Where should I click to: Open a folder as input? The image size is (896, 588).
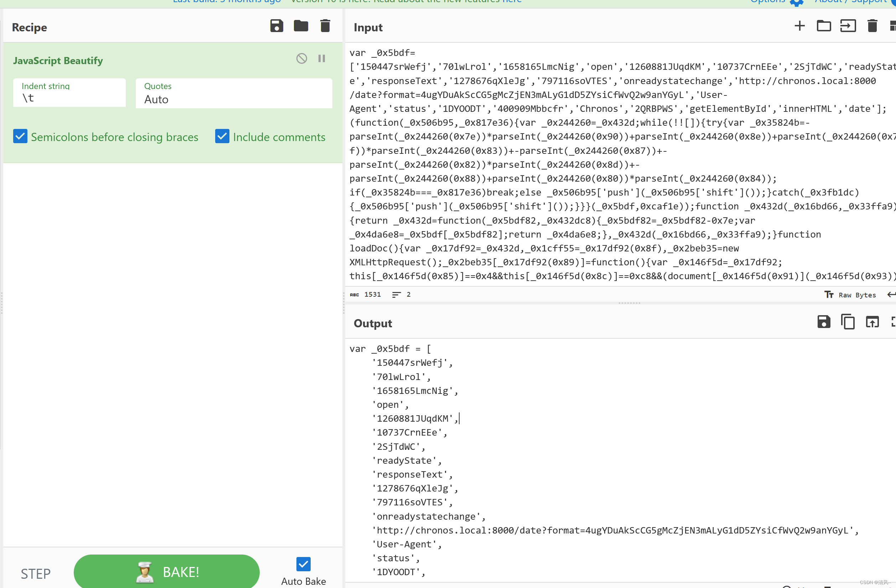(x=823, y=26)
